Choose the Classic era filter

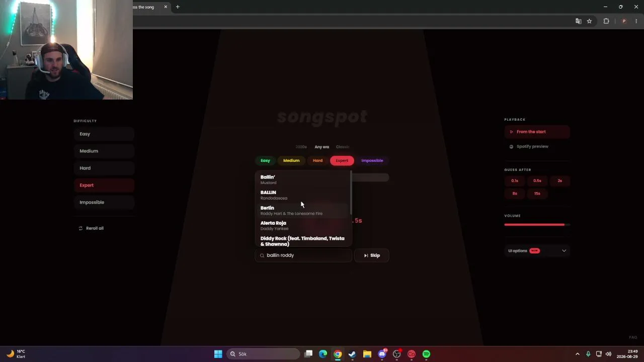[343, 147]
